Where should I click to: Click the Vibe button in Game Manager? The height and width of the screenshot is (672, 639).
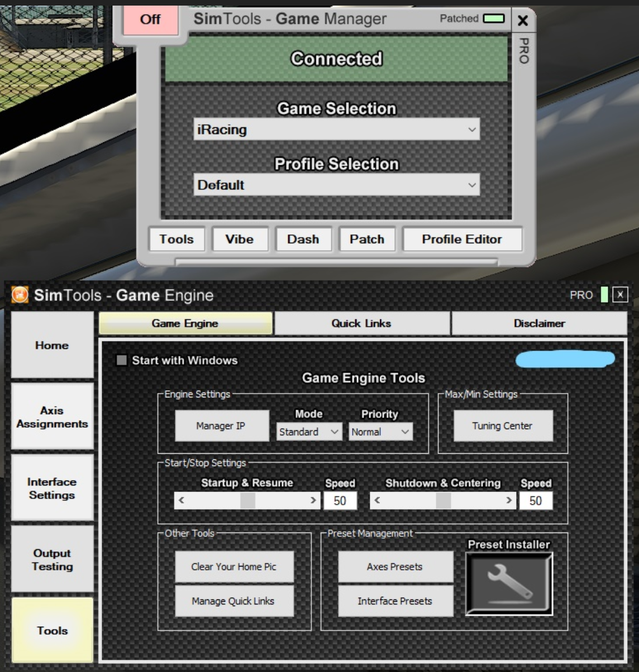click(x=240, y=239)
